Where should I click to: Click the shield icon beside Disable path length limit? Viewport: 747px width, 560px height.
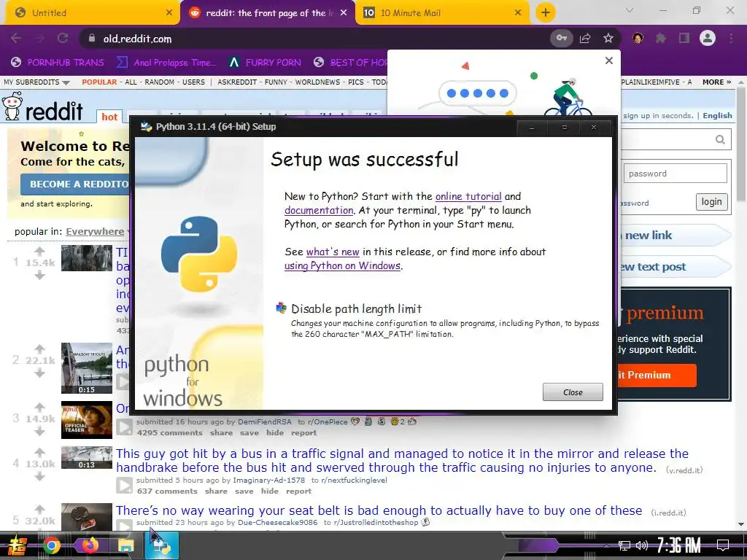click(x=281, y=308)
